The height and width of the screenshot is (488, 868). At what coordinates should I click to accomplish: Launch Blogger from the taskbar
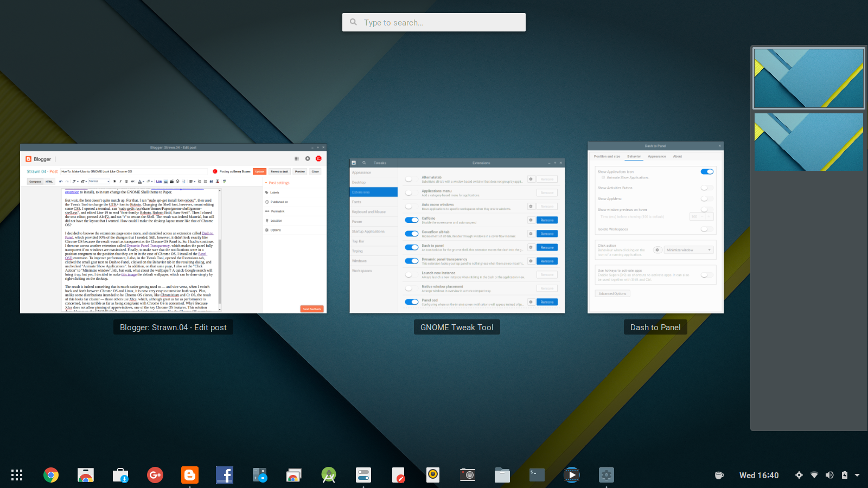(x=189, y=475)
